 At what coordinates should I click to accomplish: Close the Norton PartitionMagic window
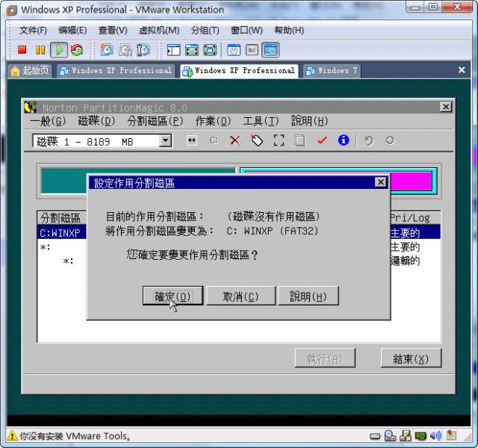coord(446,107)
